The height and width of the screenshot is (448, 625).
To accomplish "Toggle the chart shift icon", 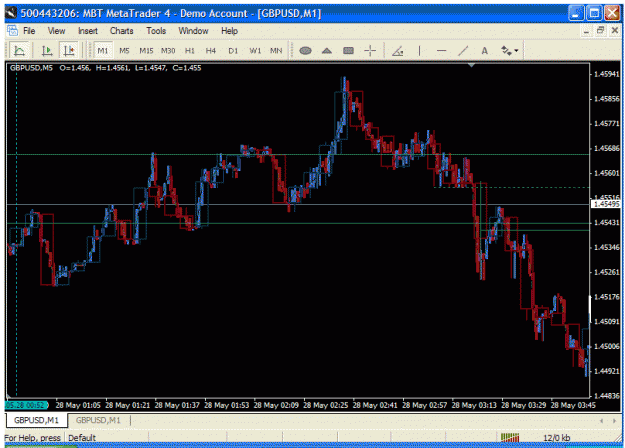I will [x=69, y=51].
